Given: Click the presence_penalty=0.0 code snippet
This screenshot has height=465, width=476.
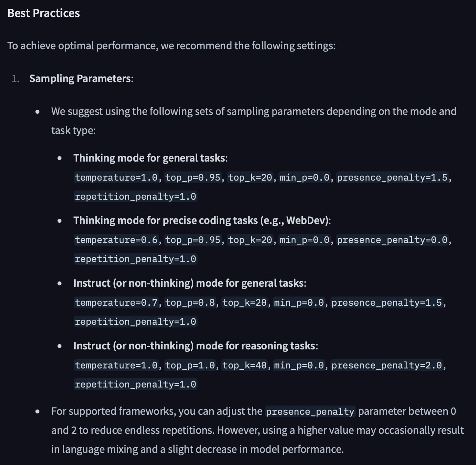Looking at the screenshot, I should (393, 240).
